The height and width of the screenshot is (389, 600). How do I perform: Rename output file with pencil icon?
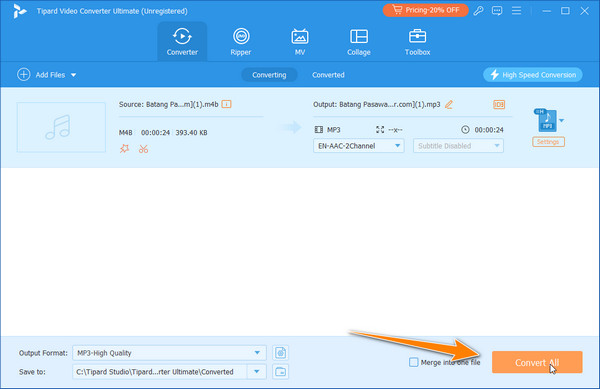point(449,104)
